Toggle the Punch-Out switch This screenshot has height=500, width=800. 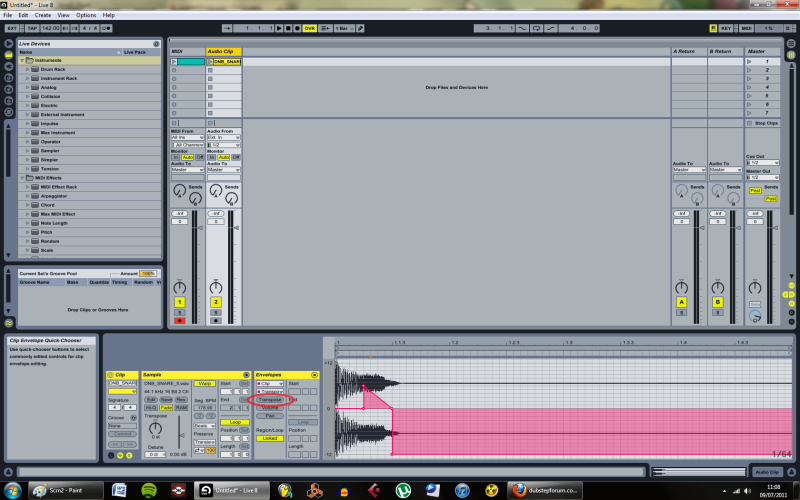(x=551, y=29)
